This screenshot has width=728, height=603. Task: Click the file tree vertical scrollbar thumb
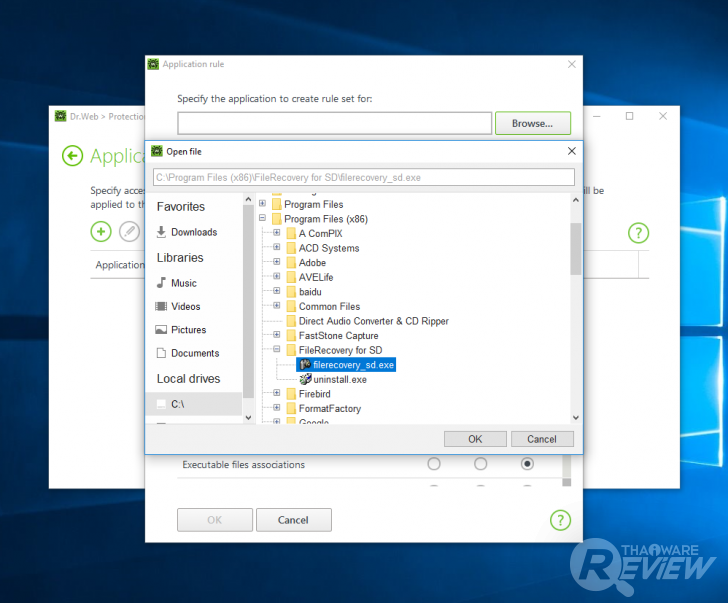tap(576, 249)
